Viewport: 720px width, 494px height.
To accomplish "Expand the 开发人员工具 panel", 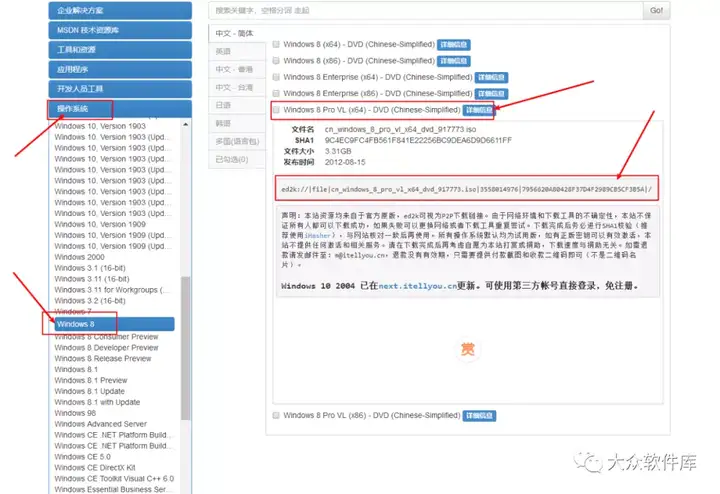I will [120, 89].
